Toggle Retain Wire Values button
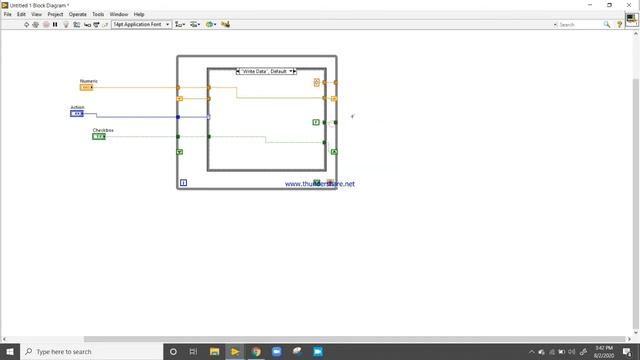The height and width of the screenshot is (360, 640). point(76,24)
